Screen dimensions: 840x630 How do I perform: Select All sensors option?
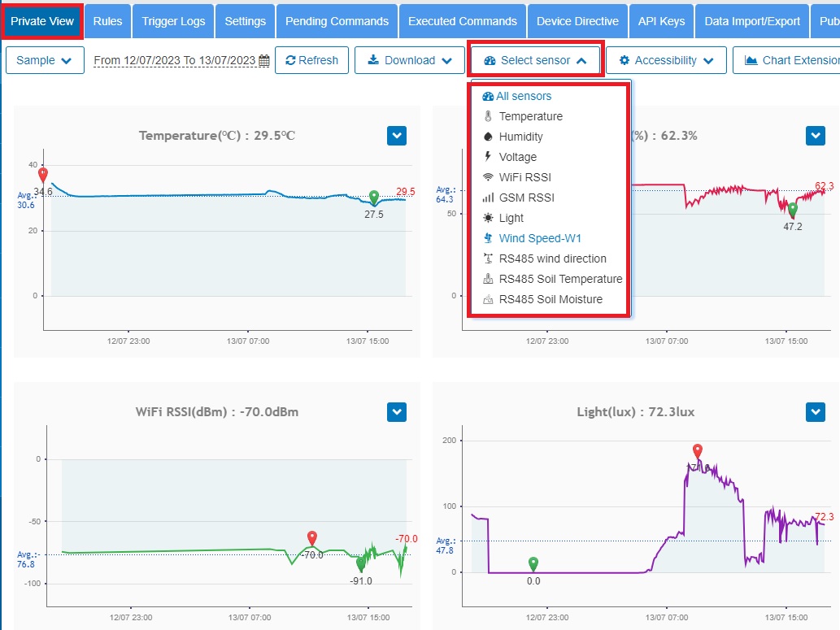click(523, 96)
